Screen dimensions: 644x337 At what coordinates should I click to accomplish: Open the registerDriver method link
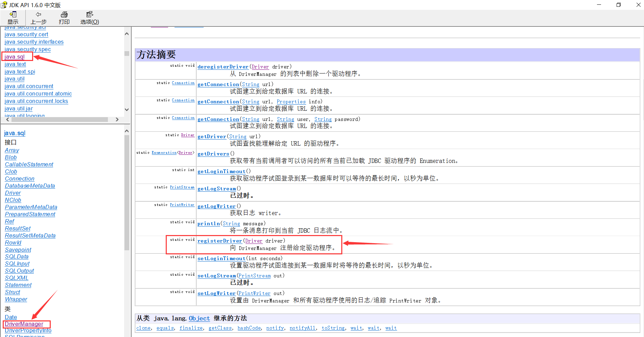coord(220,240)
